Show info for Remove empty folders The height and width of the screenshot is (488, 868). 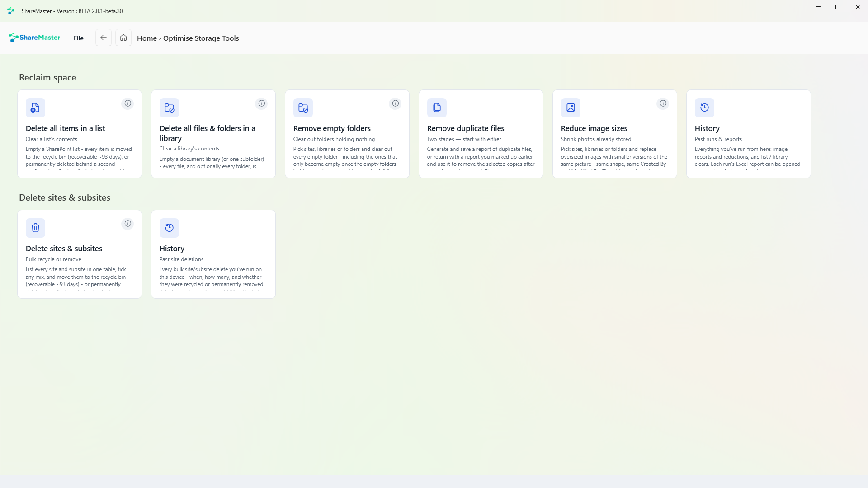[396, 103]
